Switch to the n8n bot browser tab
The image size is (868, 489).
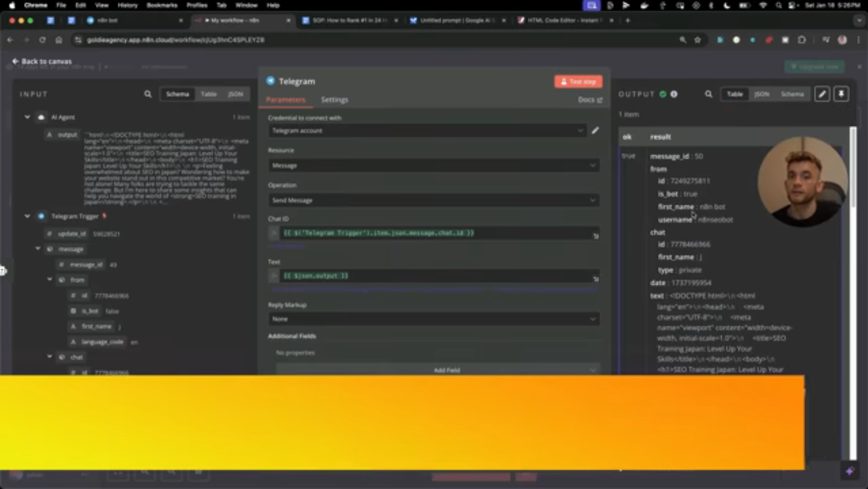[135, 20]
